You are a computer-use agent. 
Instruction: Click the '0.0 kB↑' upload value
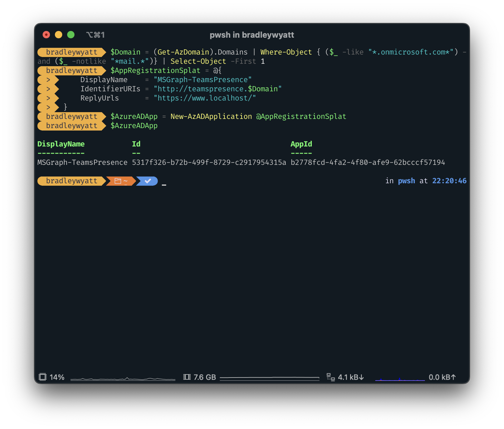442,377
